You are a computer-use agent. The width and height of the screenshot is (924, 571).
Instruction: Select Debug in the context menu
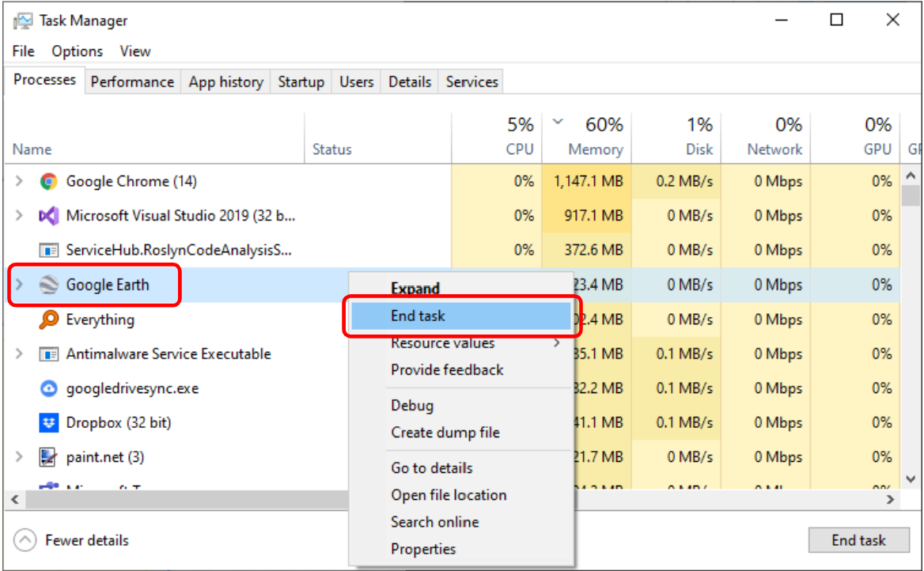coord(412,406)
